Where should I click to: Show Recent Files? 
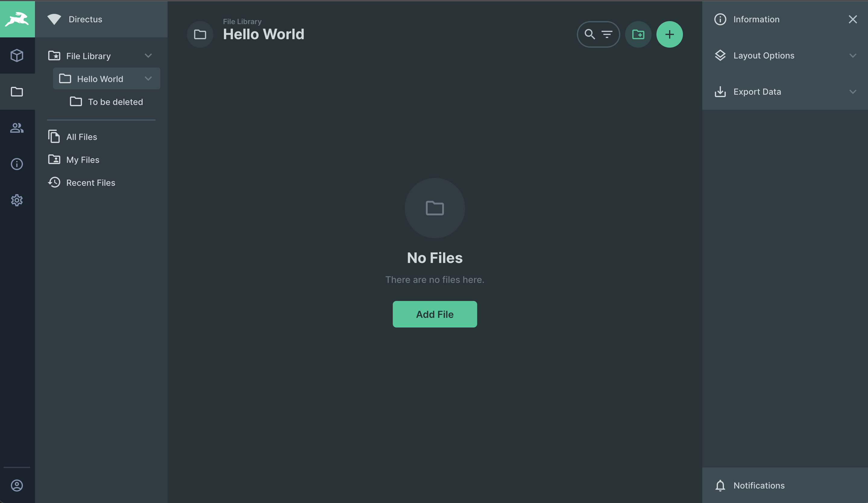[101, 183]
